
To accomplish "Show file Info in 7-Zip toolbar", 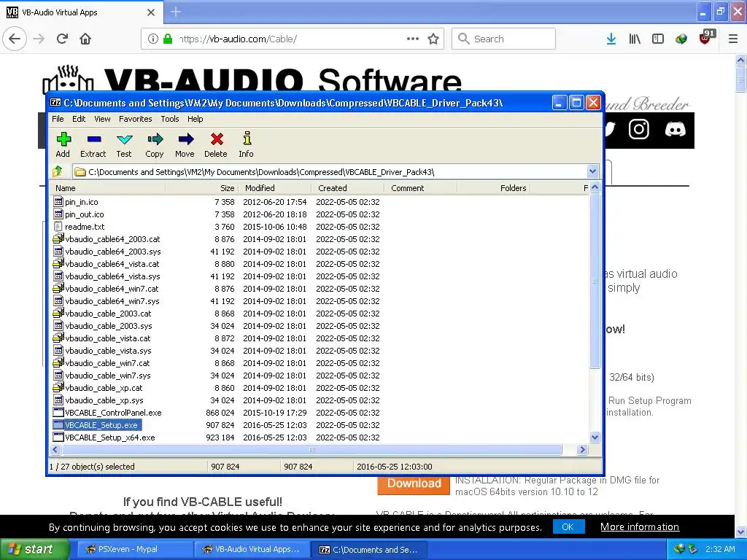I will click(247, 145).
